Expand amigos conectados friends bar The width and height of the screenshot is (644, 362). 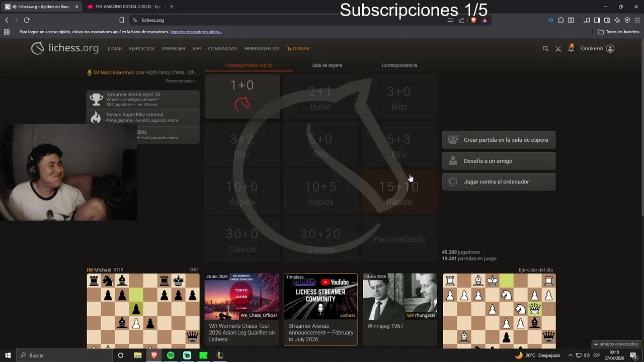(x=616, y=344)
